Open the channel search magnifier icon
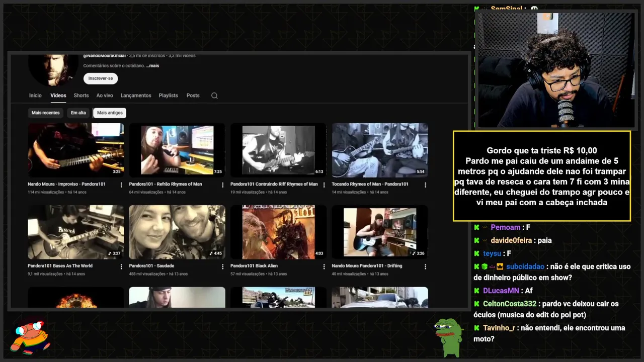644x362 pixels. (214, 96)
